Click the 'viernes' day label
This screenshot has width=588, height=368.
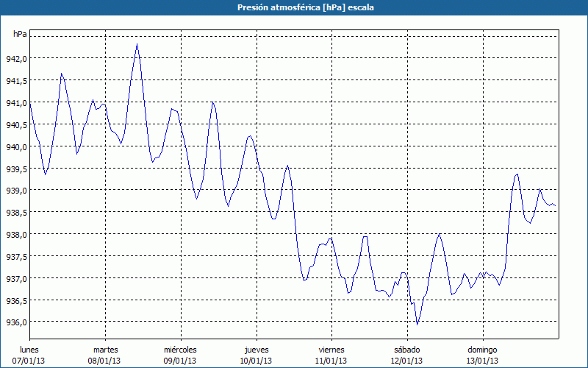point(331,349)
